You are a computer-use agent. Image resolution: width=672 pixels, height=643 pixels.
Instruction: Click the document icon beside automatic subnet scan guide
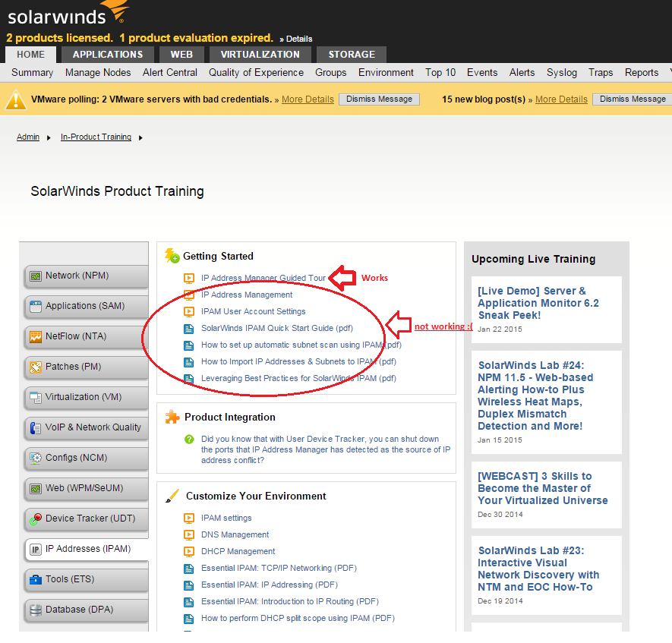(189, 345)
